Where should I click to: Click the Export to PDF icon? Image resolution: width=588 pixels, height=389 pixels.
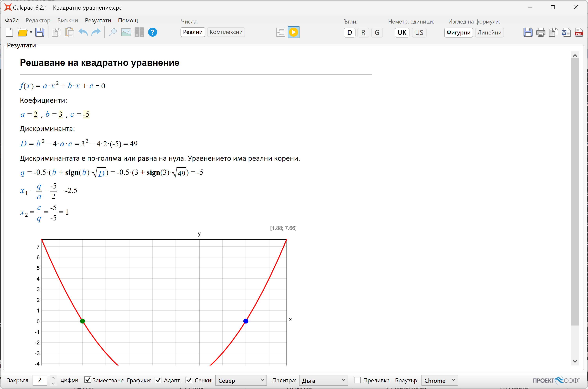coord(579,32)
